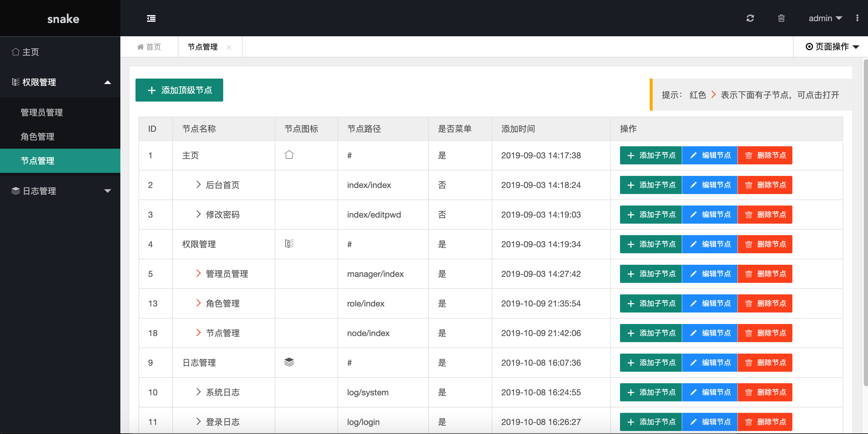Click the vertical scrollbar on the right
This screenshot has height=434, width=868.
coord(865,222)
